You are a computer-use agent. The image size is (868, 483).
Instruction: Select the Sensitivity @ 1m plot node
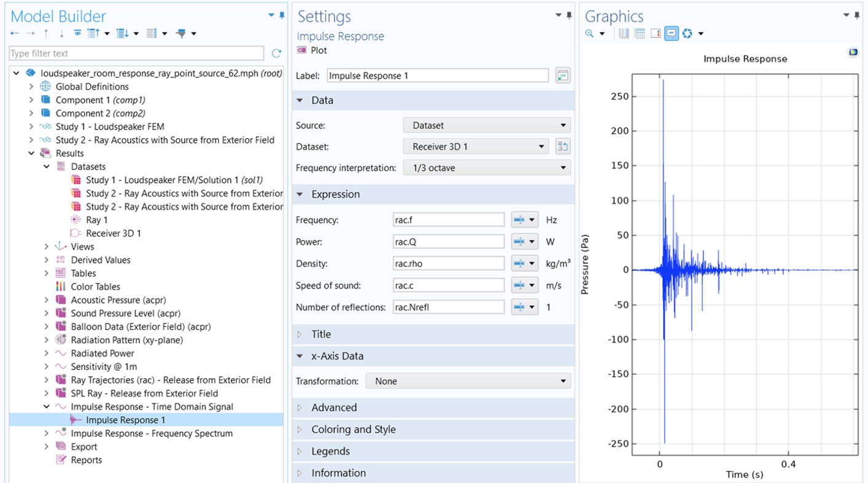click(x=104, y=367)
